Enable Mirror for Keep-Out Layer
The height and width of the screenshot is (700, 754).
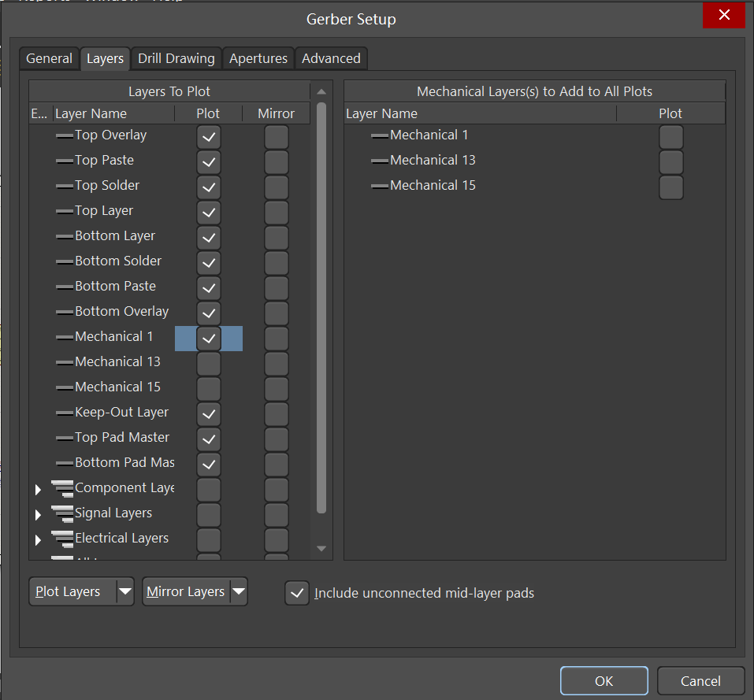[277, 413]
